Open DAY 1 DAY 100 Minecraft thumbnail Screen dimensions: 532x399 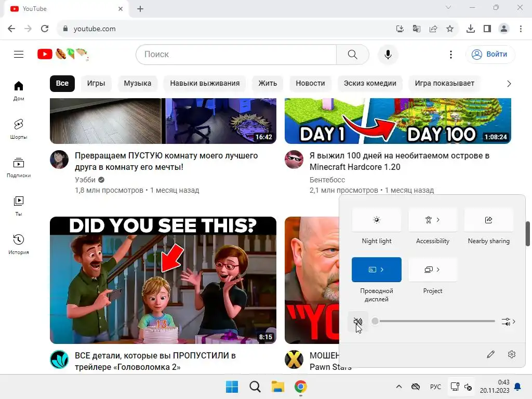(397, 121)
